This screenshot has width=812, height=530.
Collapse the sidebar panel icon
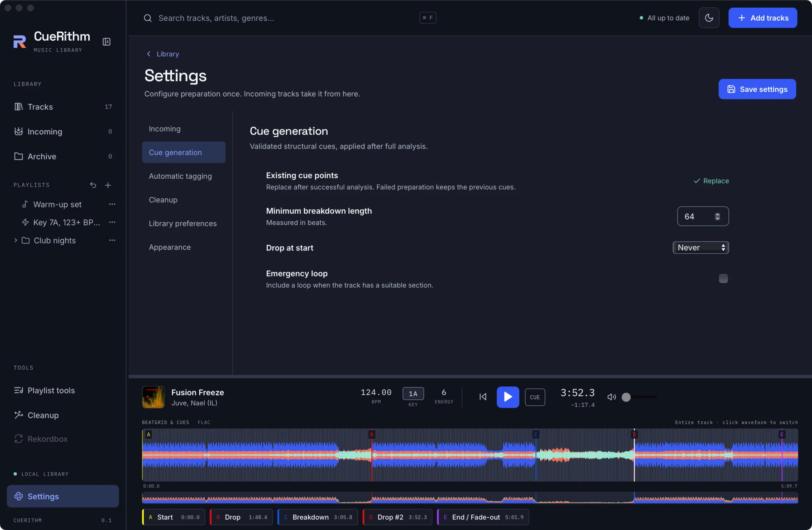click(106, 42)
